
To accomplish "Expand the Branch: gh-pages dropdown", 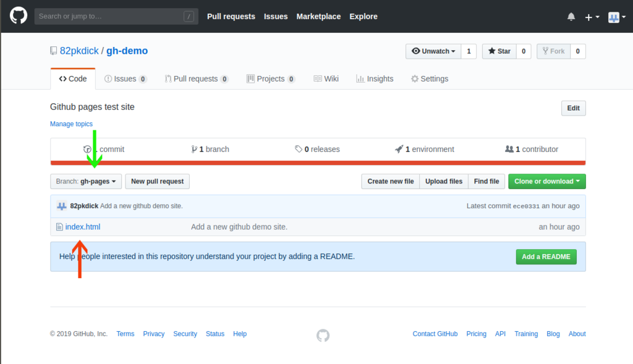I will click(86, 181).
